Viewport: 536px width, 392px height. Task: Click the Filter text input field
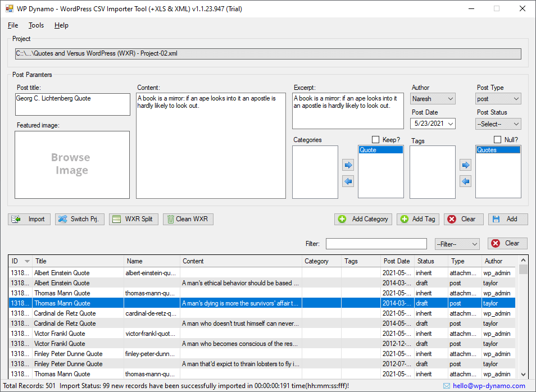pyautogui.click(x=376, y=244)
